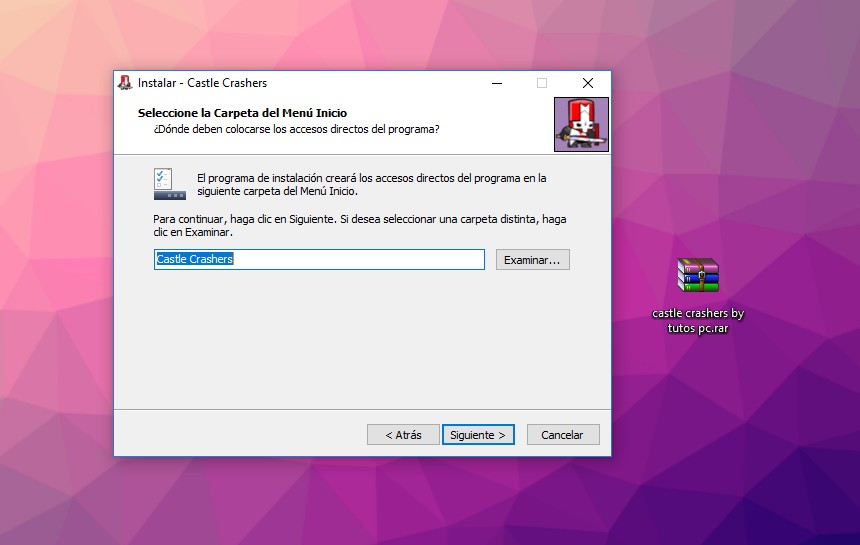Select the WinRAR archive icon on desktop
Screen dimensions: 860x545
coord(698,275)
